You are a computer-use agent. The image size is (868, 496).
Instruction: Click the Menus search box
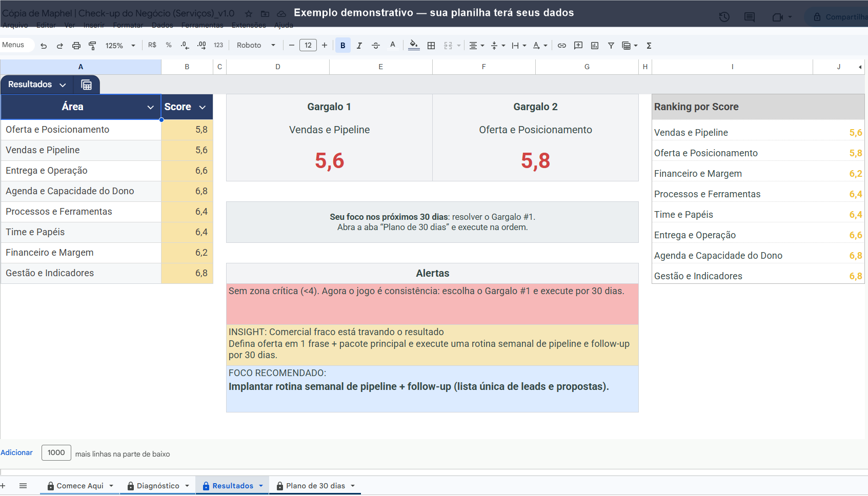pyautogui.click(x=17, y=45)
